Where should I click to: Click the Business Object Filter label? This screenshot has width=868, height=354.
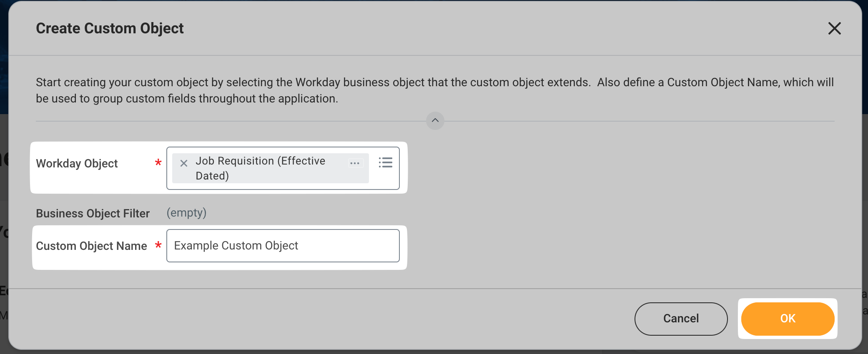(93, 214)
